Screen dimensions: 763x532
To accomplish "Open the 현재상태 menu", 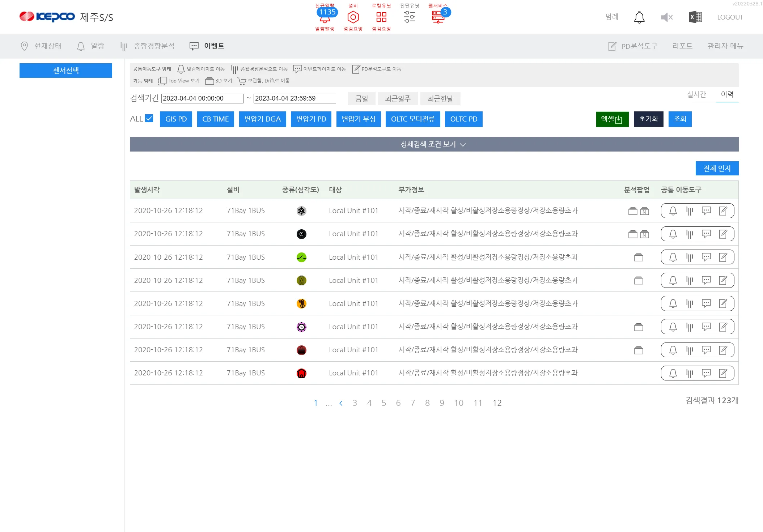I will [x=41, y=46].
